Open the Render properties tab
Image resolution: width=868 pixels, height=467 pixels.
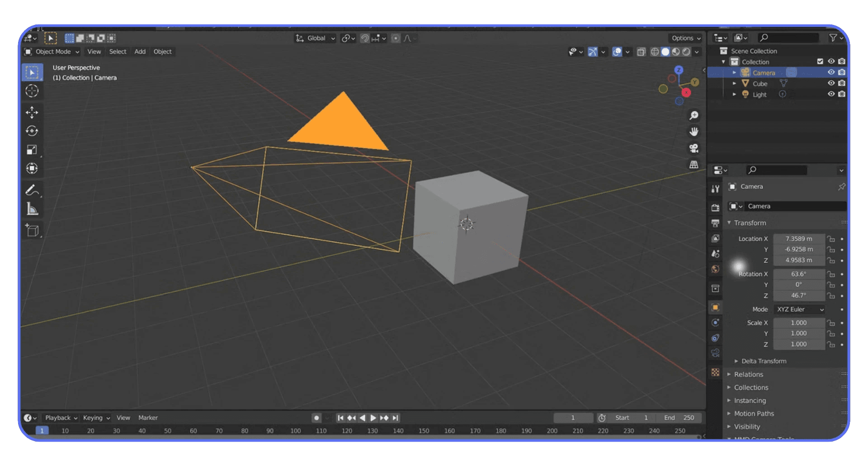715,207
